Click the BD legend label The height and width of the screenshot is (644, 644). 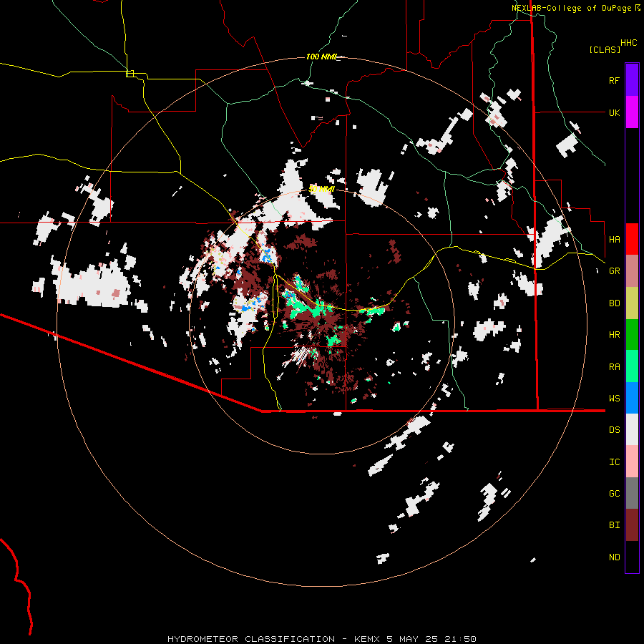[x=614, y=303]
